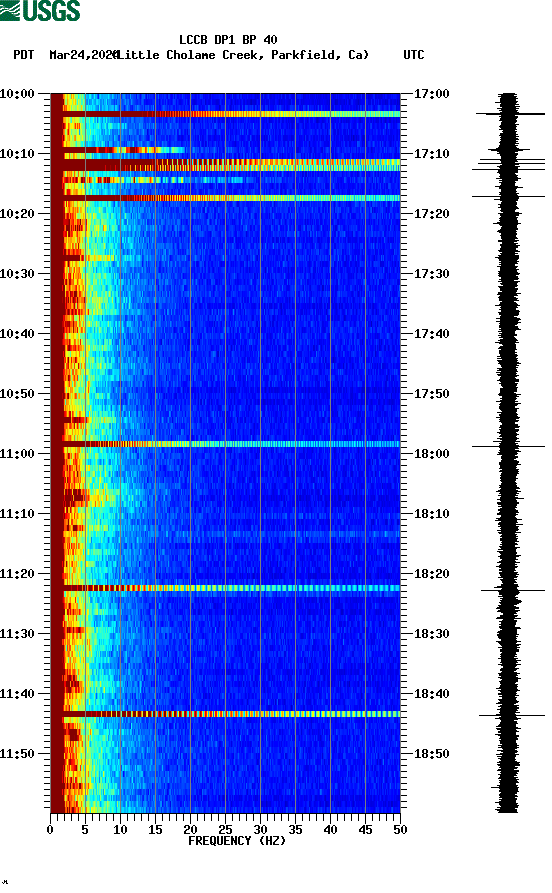The height and width of the screenshot is (893, 552).
Task: Click the '25' frequency tick label
Action: 225,830
